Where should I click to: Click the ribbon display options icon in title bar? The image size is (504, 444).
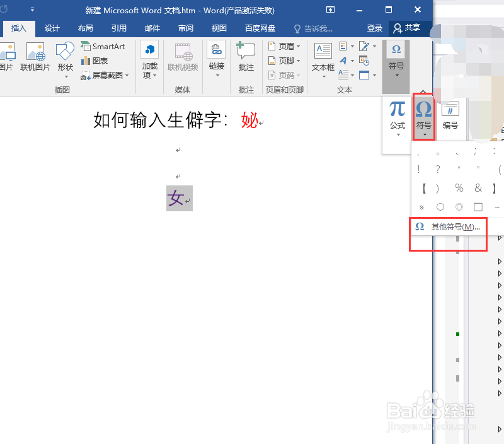(330, 9)
